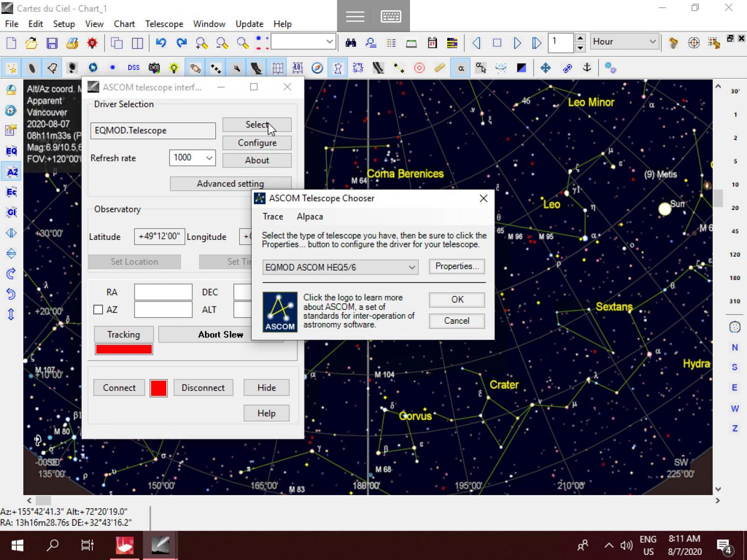This screenshot has height=560, width=747.
Task: Face north with the N sidebar button
Action: [x=734, y=347]
